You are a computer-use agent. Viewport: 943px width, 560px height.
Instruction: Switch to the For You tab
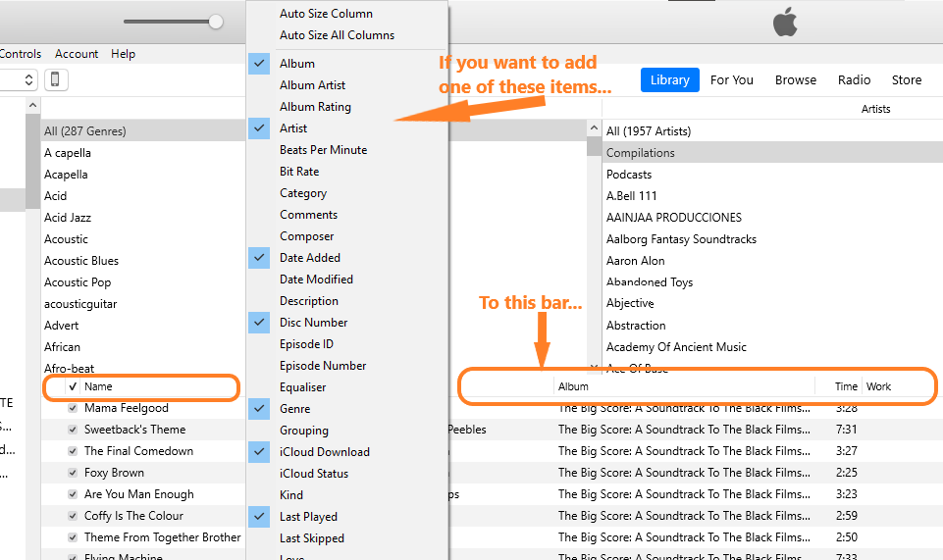coord(731,79)
